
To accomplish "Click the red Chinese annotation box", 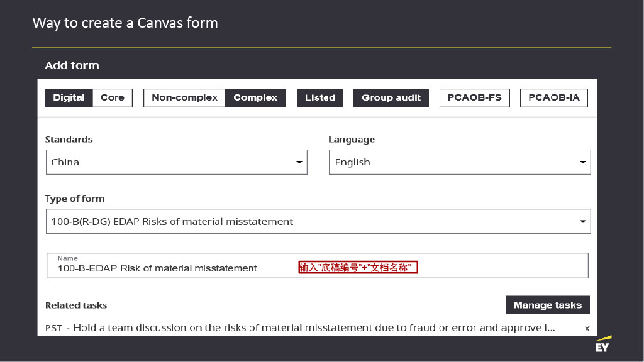I will (x=358, y=268).
